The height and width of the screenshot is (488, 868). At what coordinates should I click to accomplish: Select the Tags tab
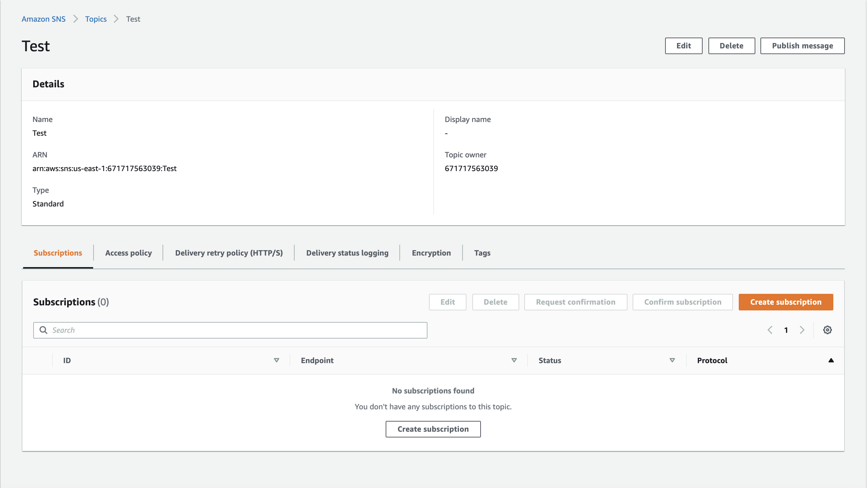(x=482, y=253)
